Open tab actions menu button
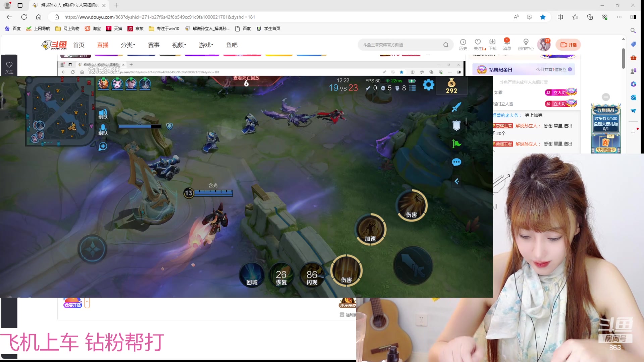 [20, 5]
